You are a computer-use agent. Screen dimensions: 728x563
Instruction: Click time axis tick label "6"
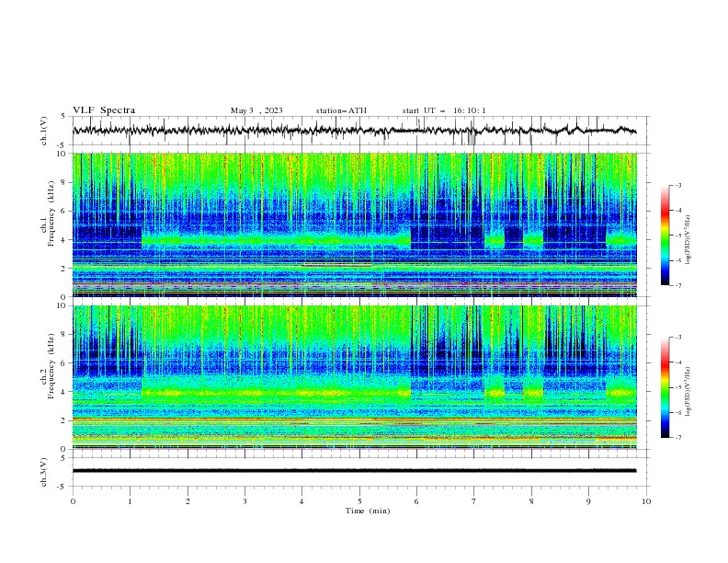tap(416, 501)
